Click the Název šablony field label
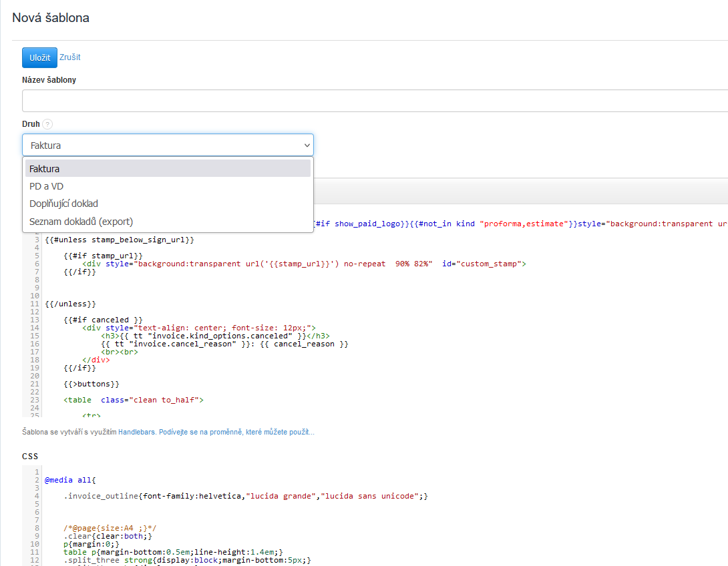 (49, 80)
